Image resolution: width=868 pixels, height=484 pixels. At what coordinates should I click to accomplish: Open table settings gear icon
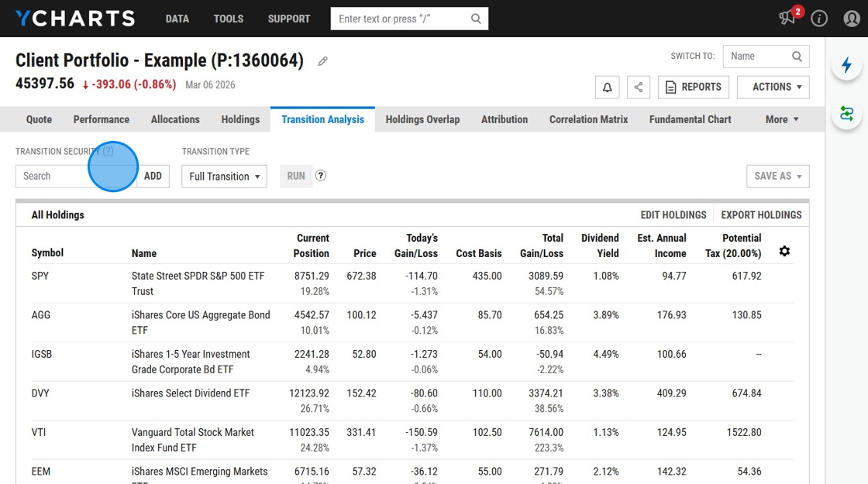tap(784, 251)
